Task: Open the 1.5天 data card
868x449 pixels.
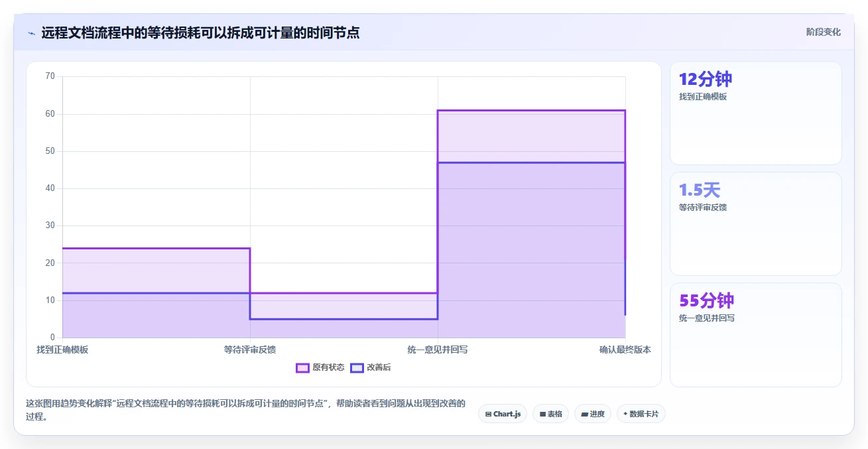Action: pyautogui.click(x=755, y=224)
